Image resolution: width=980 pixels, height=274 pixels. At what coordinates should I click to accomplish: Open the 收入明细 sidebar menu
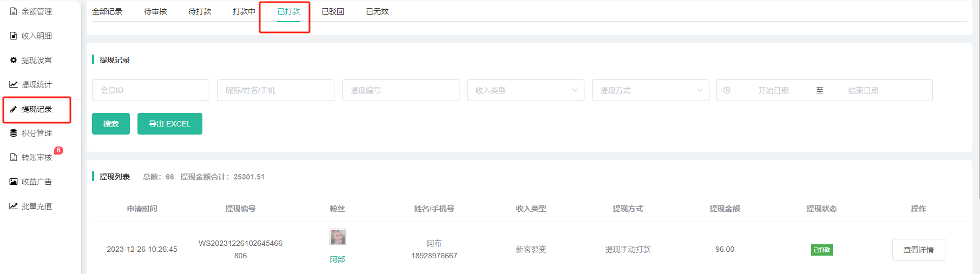[37, 36]
